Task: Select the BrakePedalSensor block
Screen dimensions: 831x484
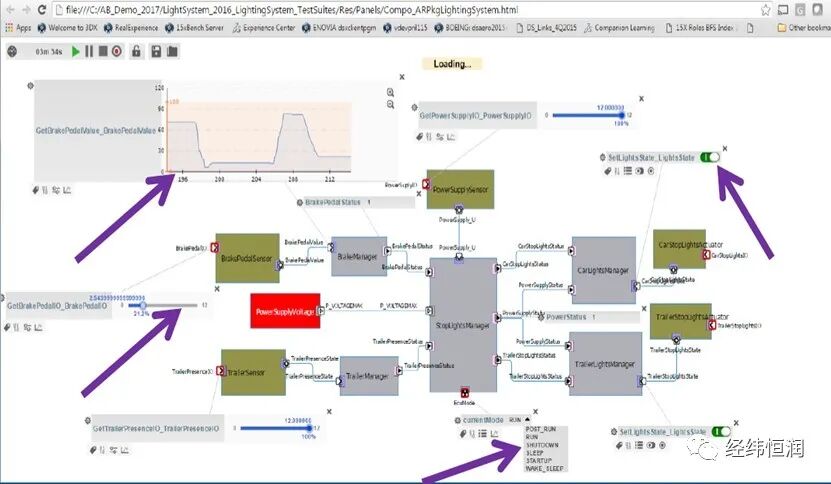Action: [247, 258]
